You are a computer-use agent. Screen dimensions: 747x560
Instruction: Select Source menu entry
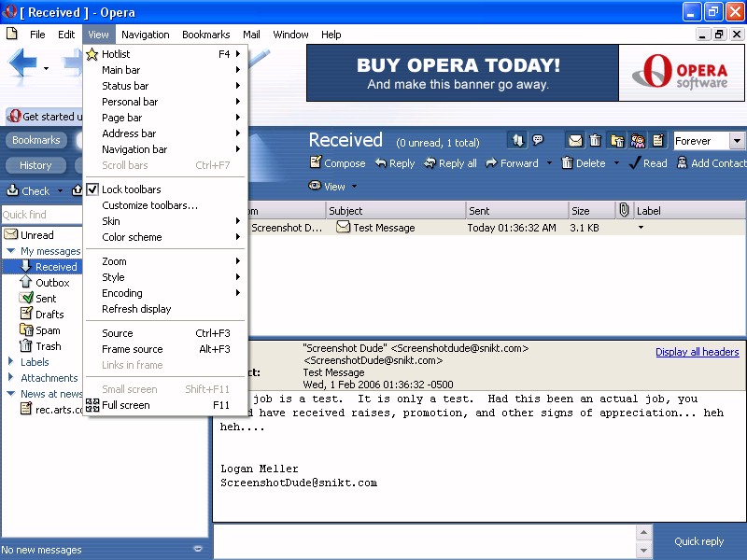click(165, 333)
